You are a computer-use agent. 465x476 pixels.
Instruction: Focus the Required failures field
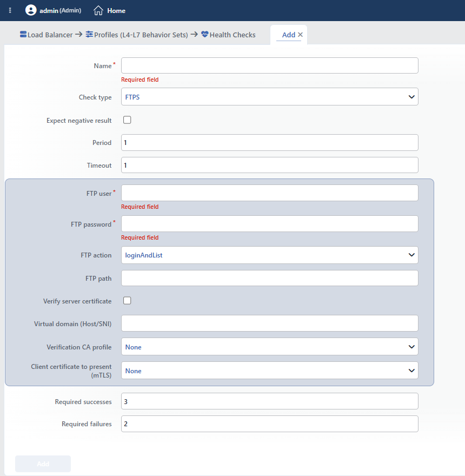[269, 424]
